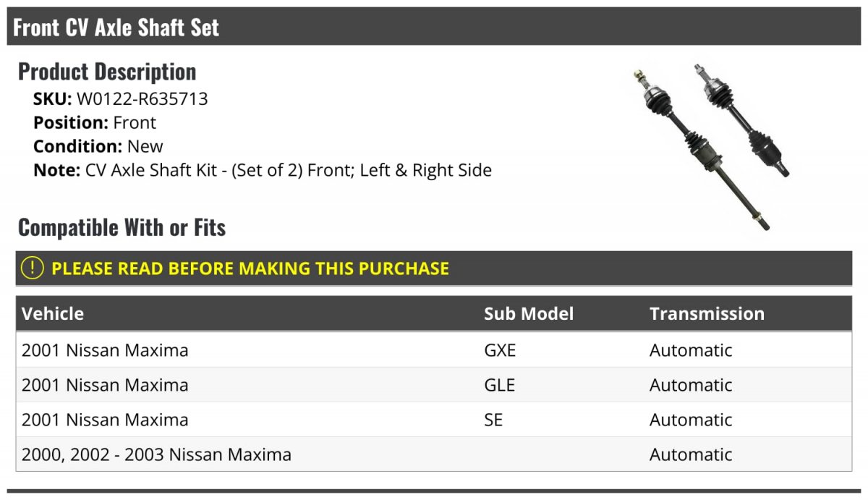Select the Transmission column header
This screenshot has width=868, height=500.
(x=707, y=313)
